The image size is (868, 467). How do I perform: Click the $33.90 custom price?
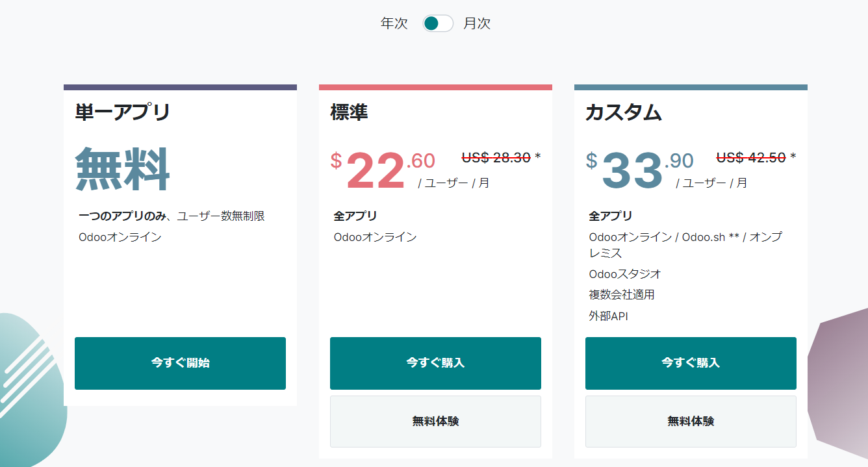(x=639, y=170)
